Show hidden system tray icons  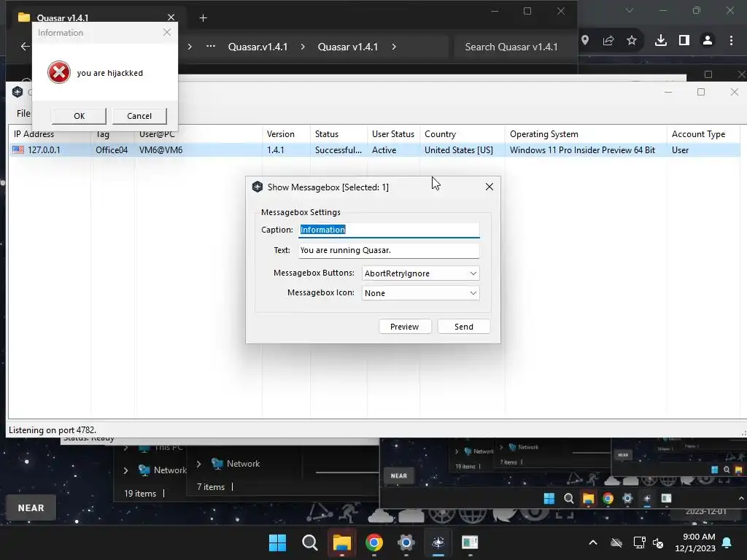point(593,542)
